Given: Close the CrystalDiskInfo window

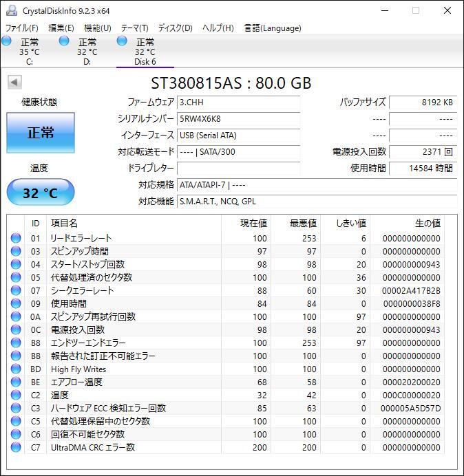Looking at the screenshot, I should (x=447, y=10).
